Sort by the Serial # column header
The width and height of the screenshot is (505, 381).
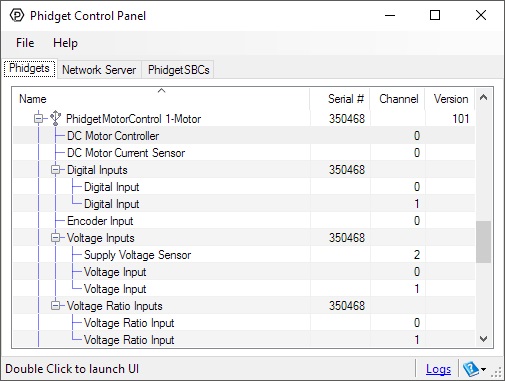(340, 99)
